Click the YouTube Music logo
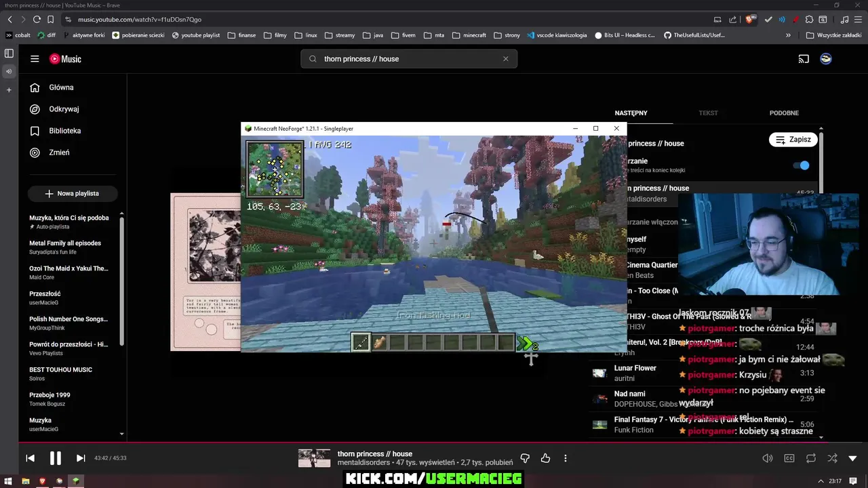This screenshot has width=868, height=488. coord(65,59)
